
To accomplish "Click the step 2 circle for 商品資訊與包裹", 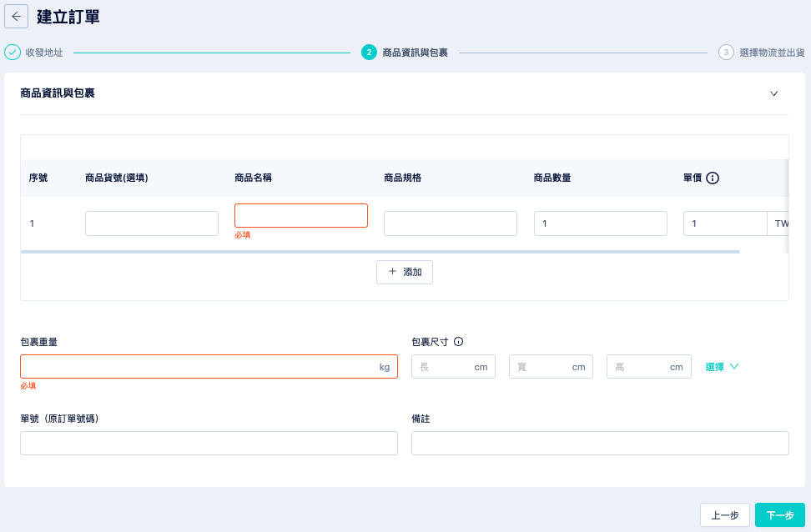I will coord(369,53).
